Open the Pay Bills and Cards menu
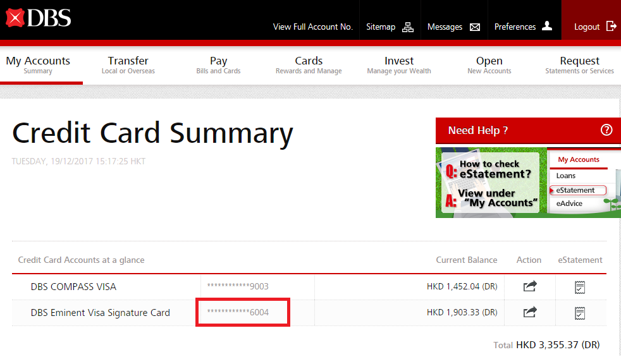The width and height of the screenshot is (621, 364). (218, 65)
